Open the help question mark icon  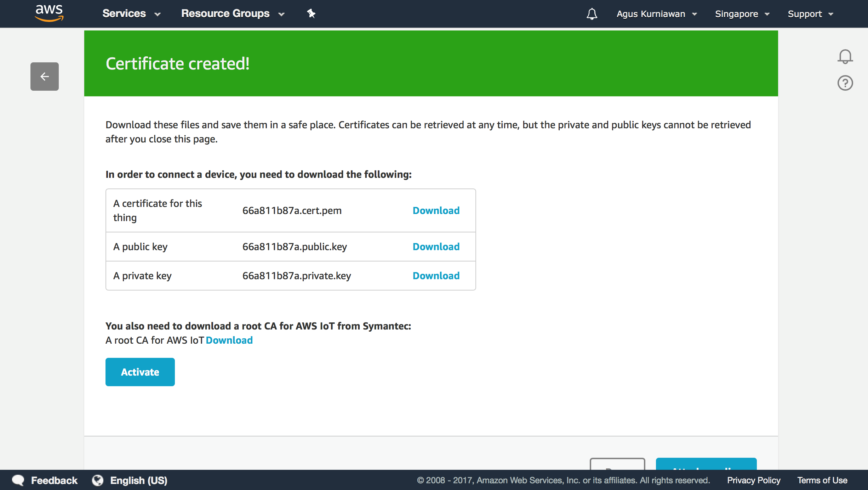[845, 83]
